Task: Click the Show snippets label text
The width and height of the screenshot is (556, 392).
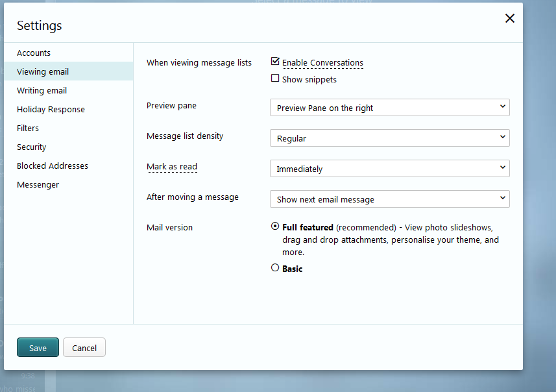Action: click(x=309, y=79)
